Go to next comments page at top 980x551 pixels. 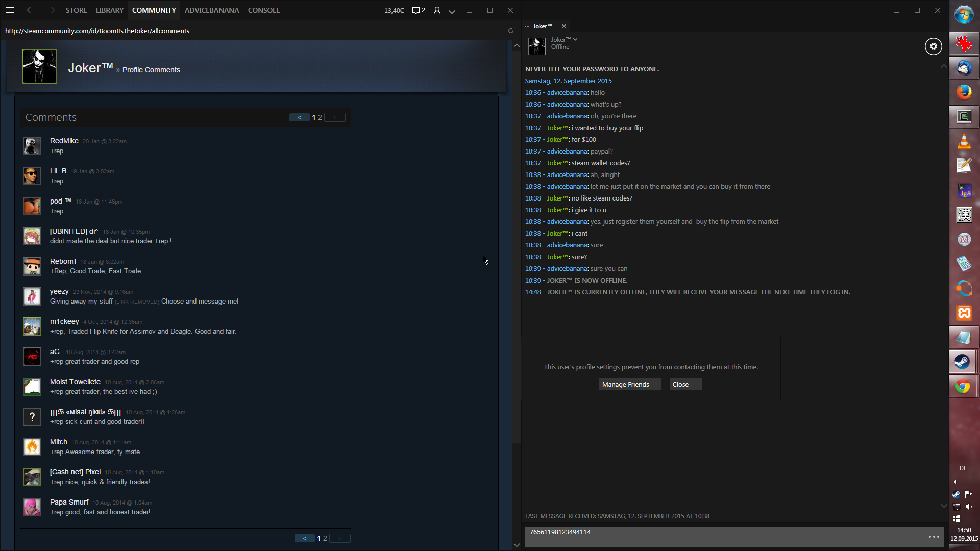[x=335, y=117]
